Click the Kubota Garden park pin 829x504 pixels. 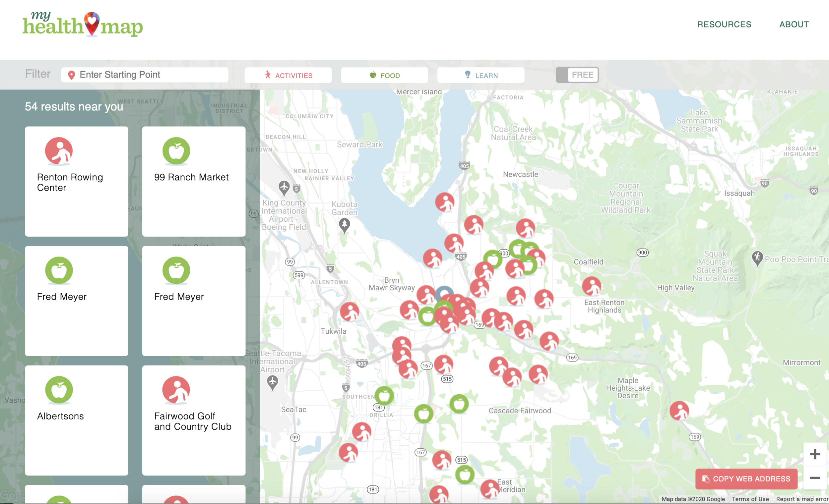coord(344,225)
